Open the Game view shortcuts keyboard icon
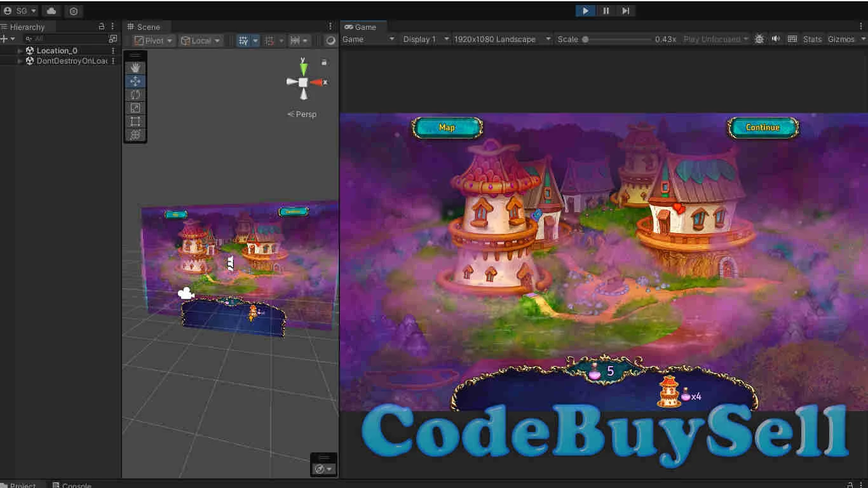Screen dimensions: 868x488 (792, 39)
